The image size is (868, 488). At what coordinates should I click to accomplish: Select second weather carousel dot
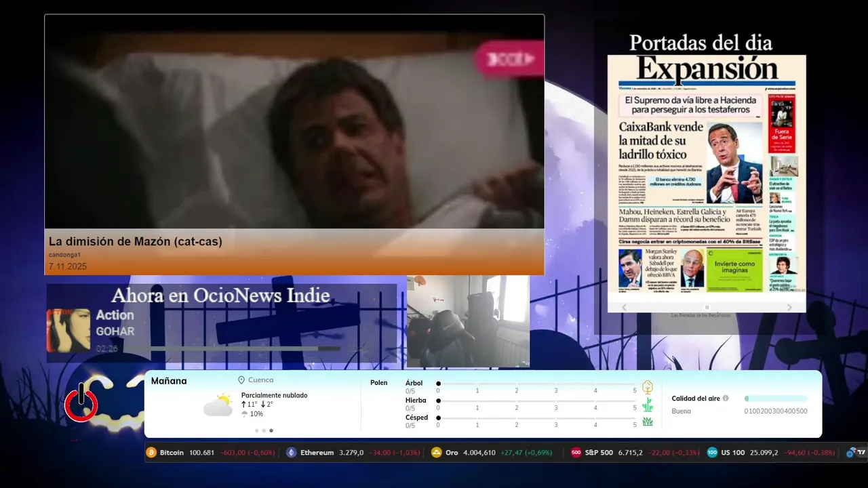[x=264, y=430]
